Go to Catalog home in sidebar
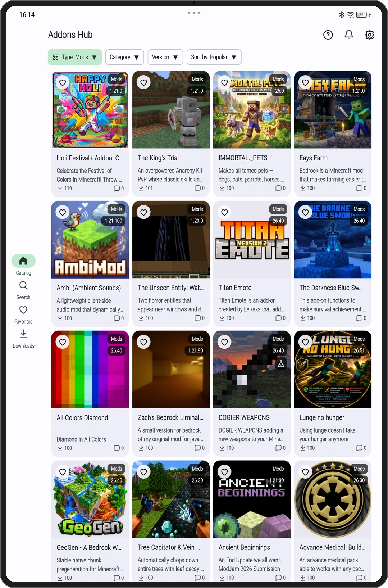The image size is (388, 588). tap(23, 265)
